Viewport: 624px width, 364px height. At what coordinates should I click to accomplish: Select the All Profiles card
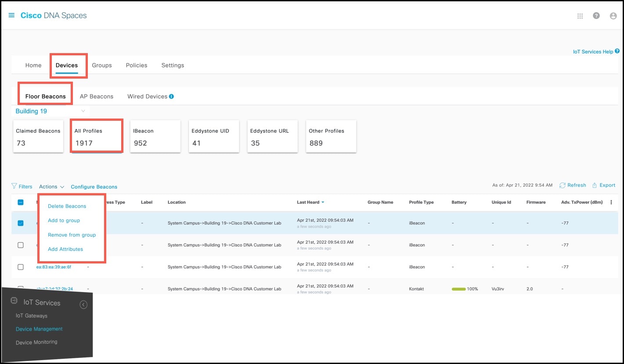tap(97, 137)
